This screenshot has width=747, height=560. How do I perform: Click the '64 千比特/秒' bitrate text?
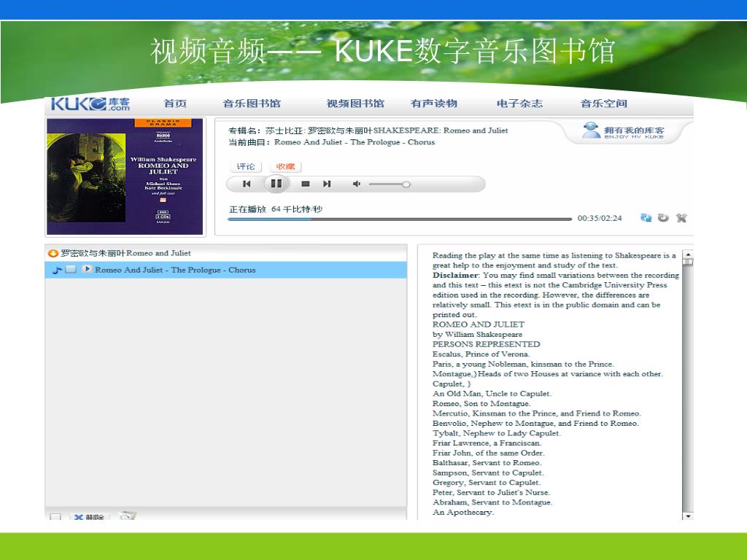click(297, 209)
